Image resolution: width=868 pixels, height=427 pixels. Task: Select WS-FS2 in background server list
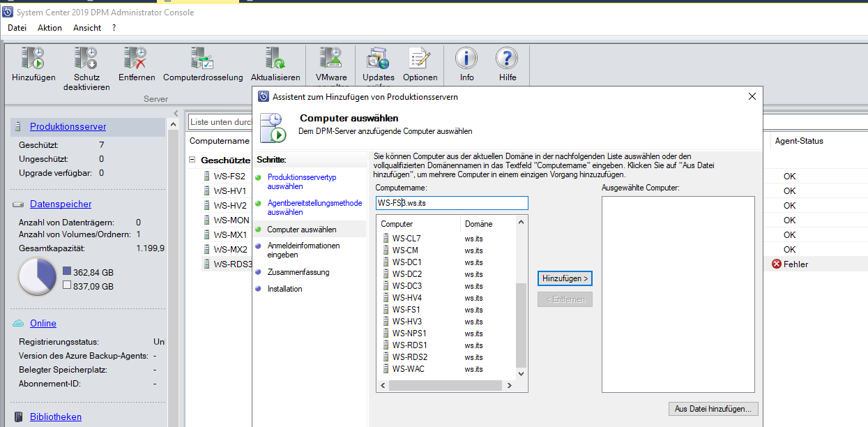[x=229, y=176]
